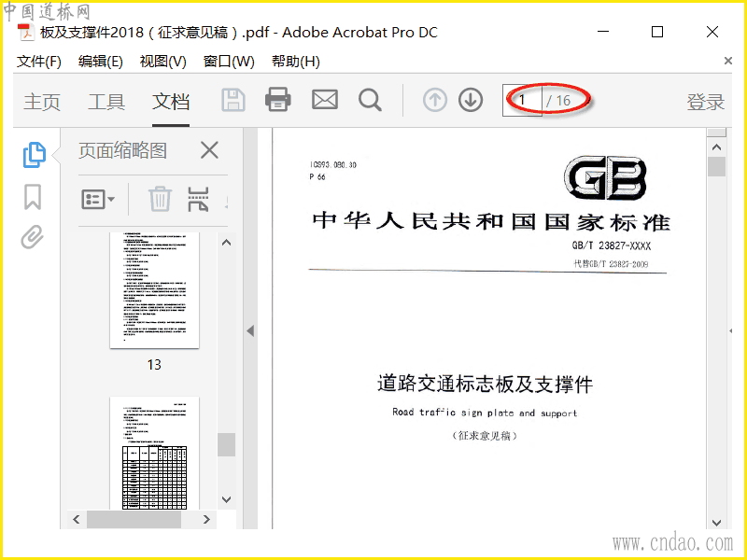The width and height of the screenshot is (747, 560).
Task: Open the 视图(V) menu
Action: (x=162, y=62)
